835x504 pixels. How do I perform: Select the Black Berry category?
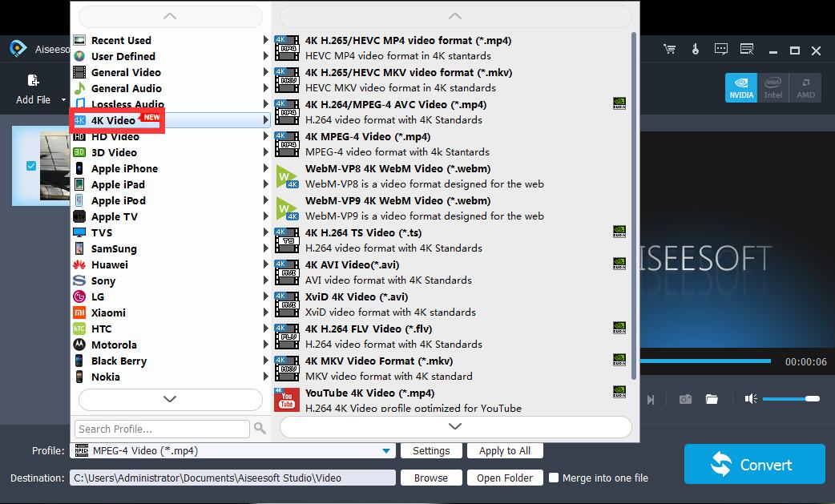(171, 361)
